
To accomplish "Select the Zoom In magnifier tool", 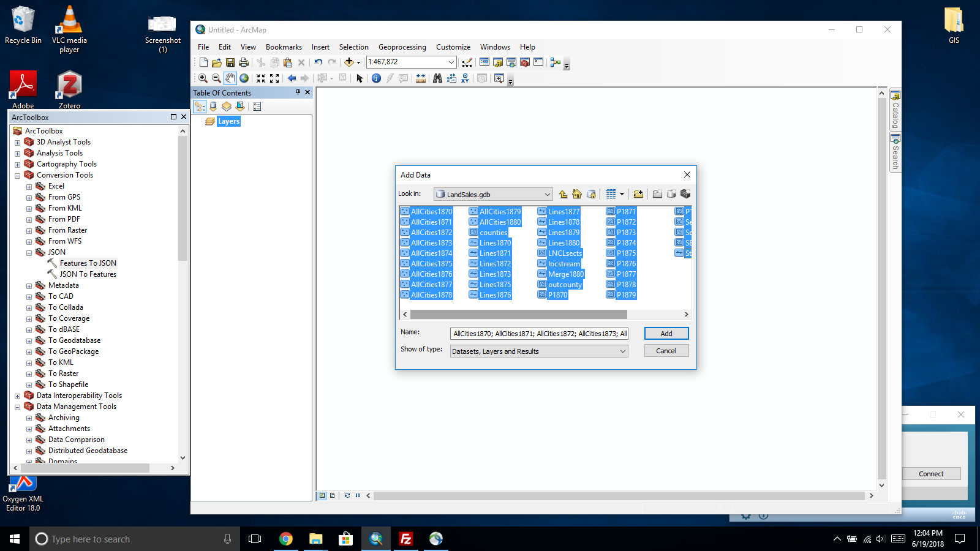I will tap(203, 78).
